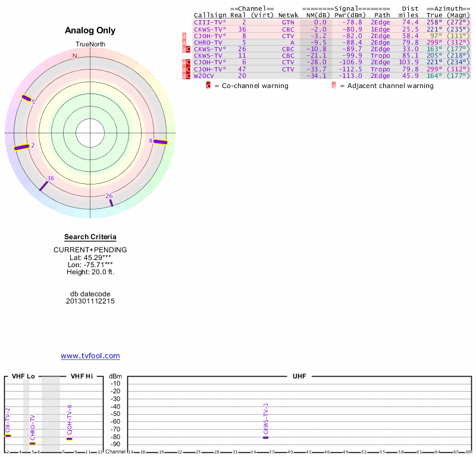
Task: Open the CIII-TV callsign link in table
Action: 210,22
